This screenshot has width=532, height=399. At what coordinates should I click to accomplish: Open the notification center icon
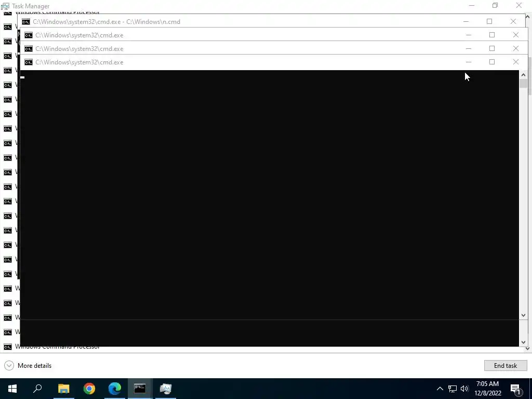point(516,389)
